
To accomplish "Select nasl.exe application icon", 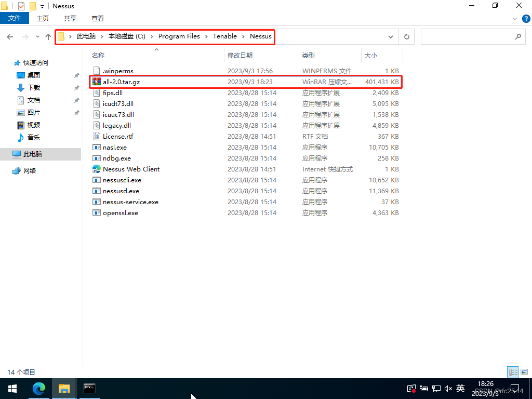I will pos(97,147).
